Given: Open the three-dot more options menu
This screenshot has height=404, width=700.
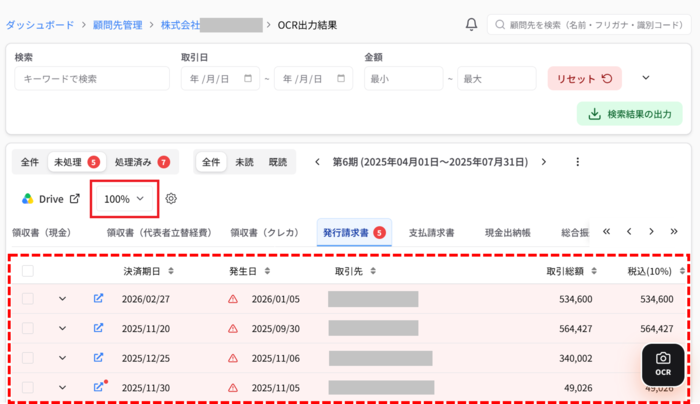Looking at the screenshot, I should [x=578, y=162].
